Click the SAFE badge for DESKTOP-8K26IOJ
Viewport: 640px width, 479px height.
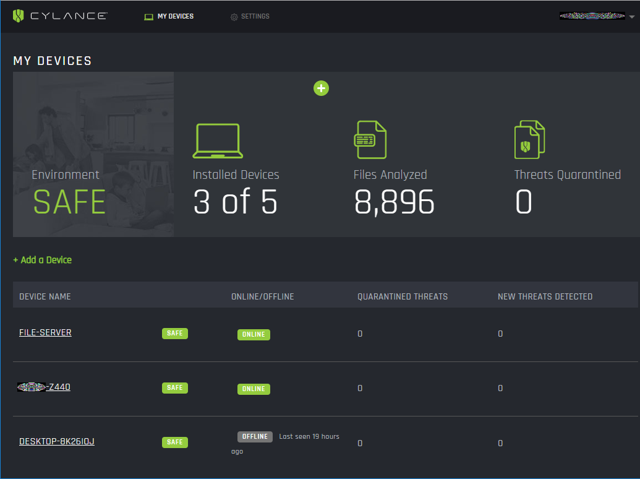[175, 442]
